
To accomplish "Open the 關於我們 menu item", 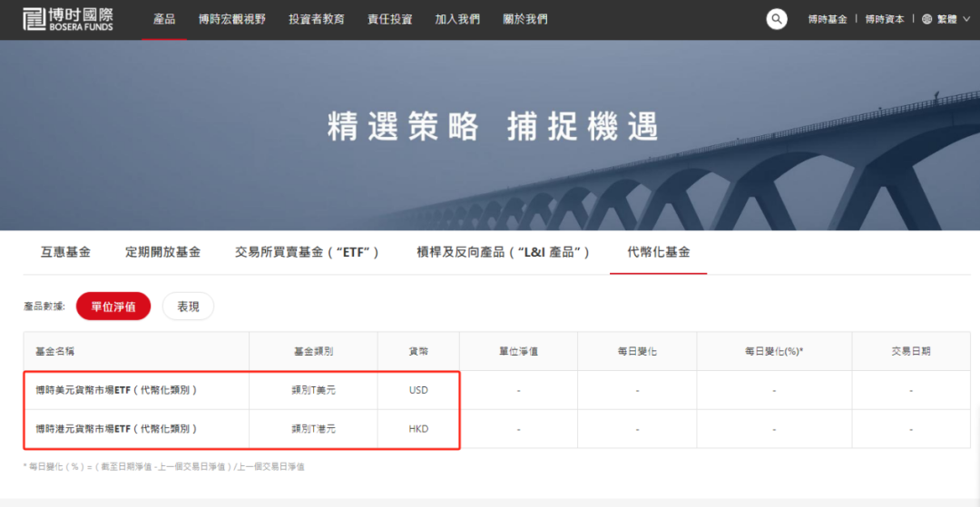I will click(525, 19).
